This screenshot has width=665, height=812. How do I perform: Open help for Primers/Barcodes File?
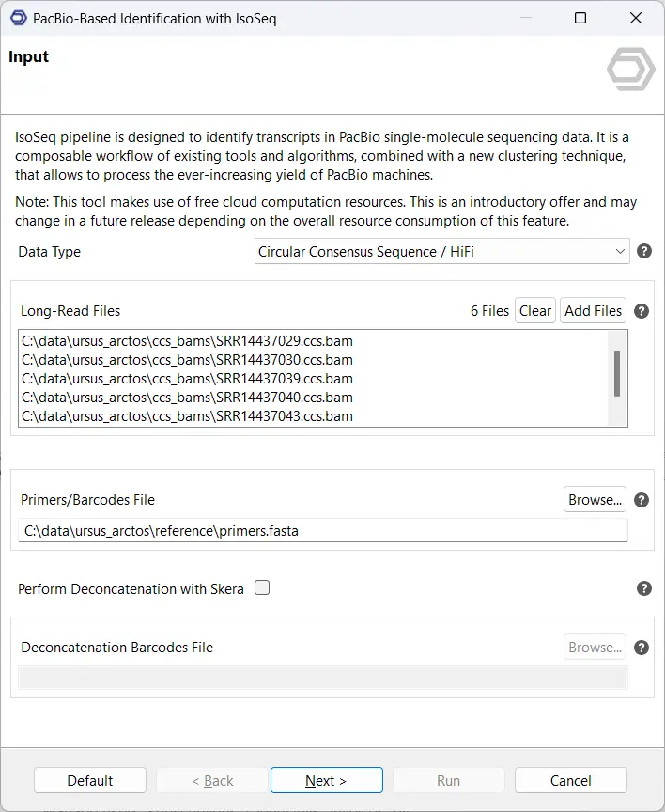click(642, 500)
